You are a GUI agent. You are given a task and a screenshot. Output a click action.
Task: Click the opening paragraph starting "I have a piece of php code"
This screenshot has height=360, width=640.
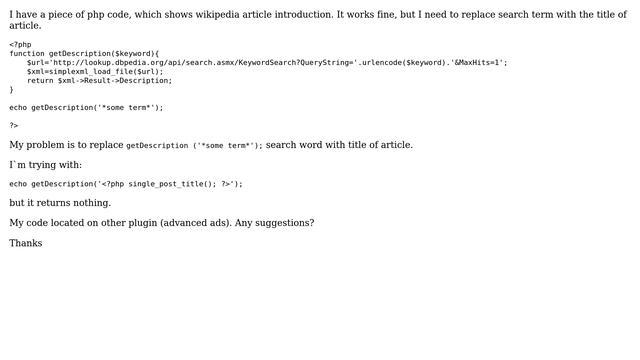click(x=318, y=20)
